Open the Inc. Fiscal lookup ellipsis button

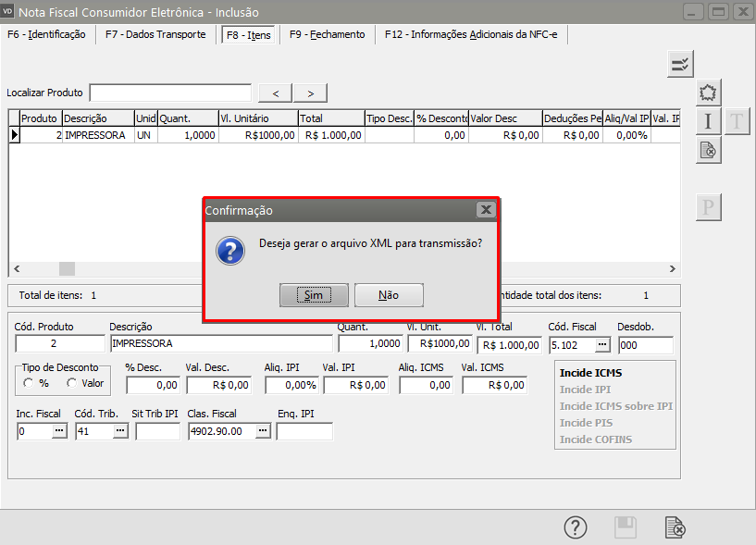(x=59, y=431)
